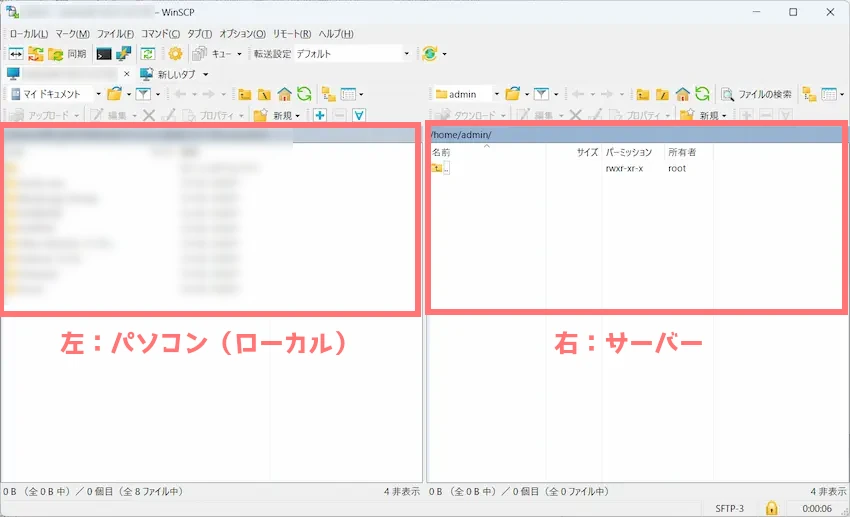
Task: Expand the remote 新規 (New) dropdown
Action: point(724,115)
